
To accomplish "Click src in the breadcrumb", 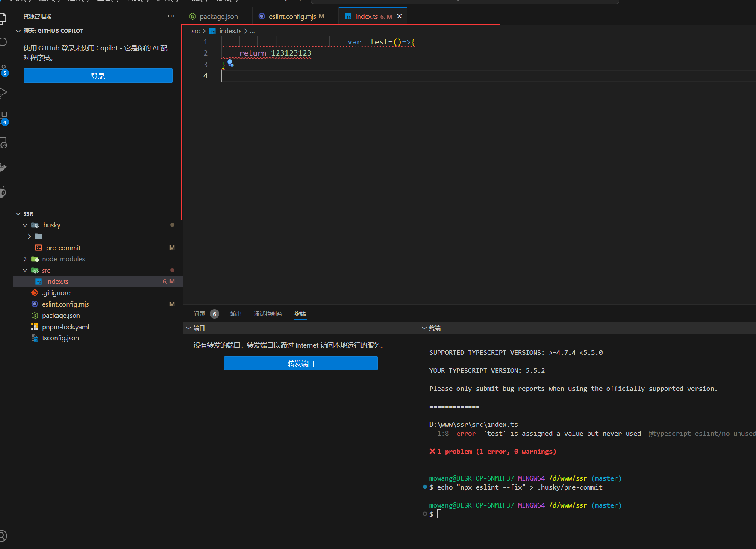I will click(196, 31).
